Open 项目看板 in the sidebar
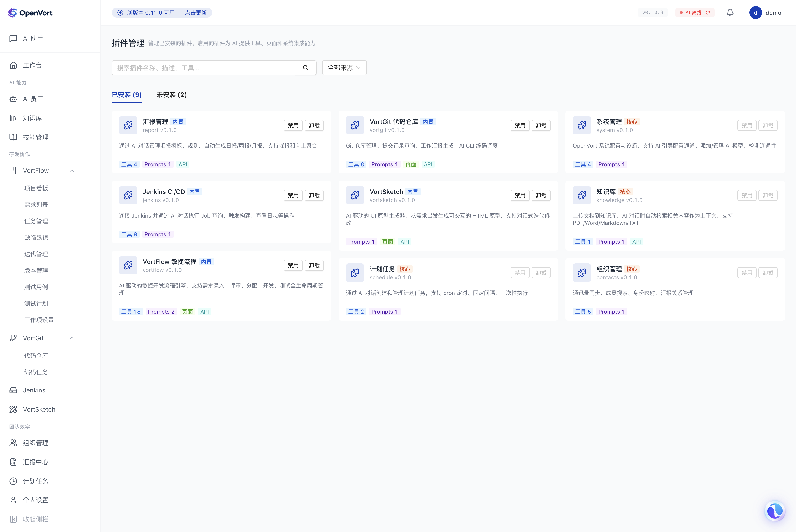 pyautogui.click(x=36, y=188)
